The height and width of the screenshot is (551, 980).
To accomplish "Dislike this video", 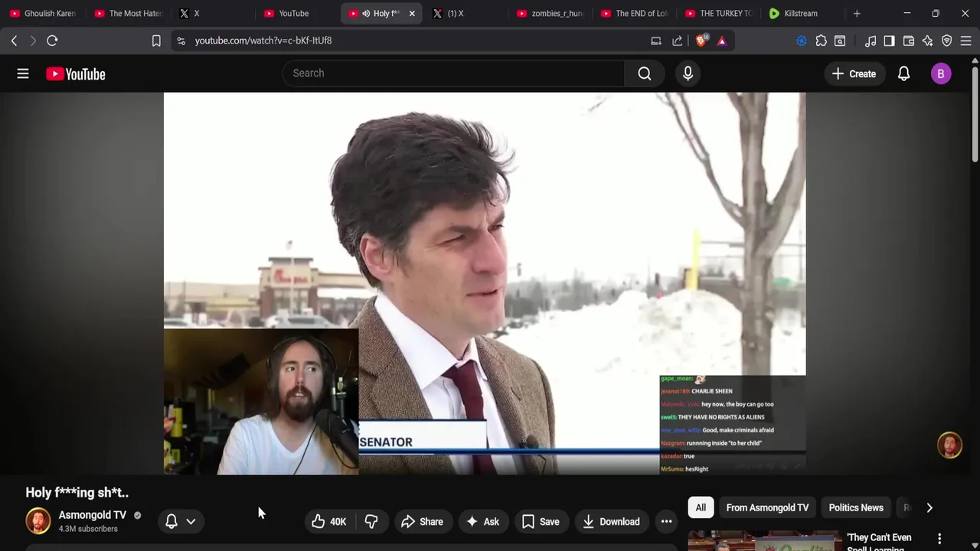I will click(x=371, y=522).
